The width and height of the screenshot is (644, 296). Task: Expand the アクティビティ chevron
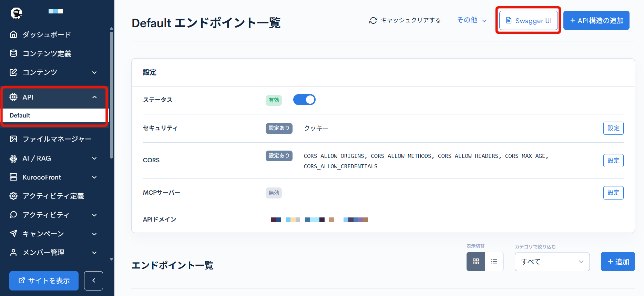tap(94, 215)
